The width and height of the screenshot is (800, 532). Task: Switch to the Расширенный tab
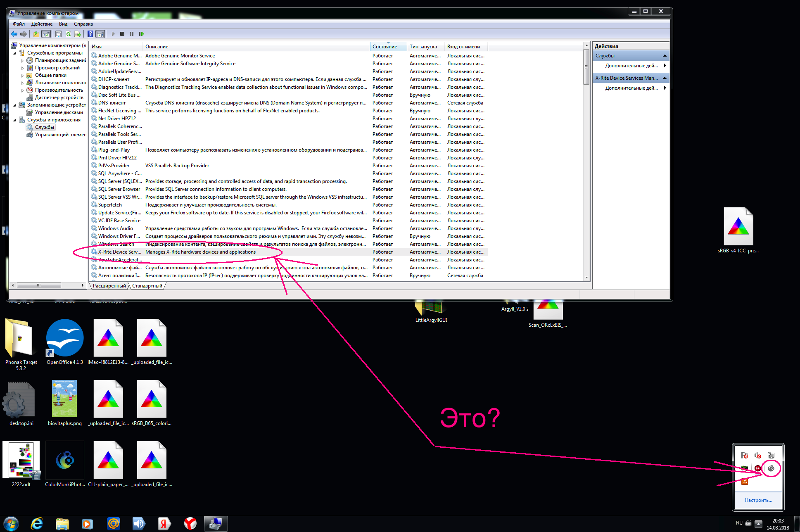(109, 286)
